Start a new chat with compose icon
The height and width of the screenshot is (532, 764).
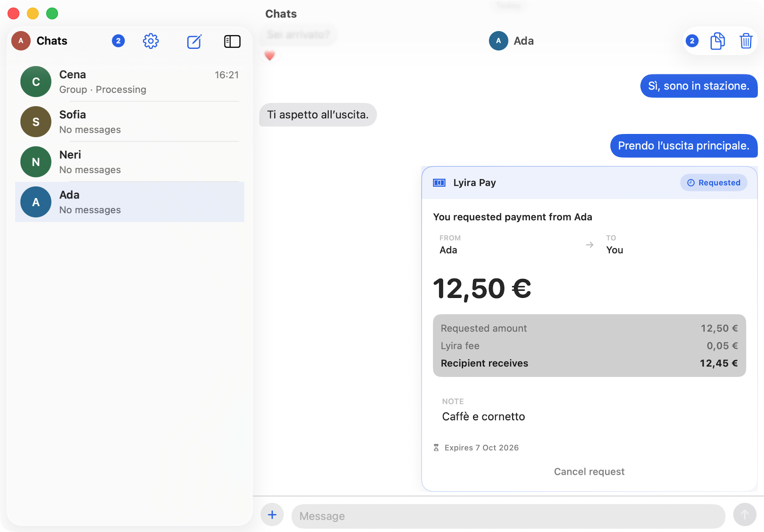coord(194,41)
